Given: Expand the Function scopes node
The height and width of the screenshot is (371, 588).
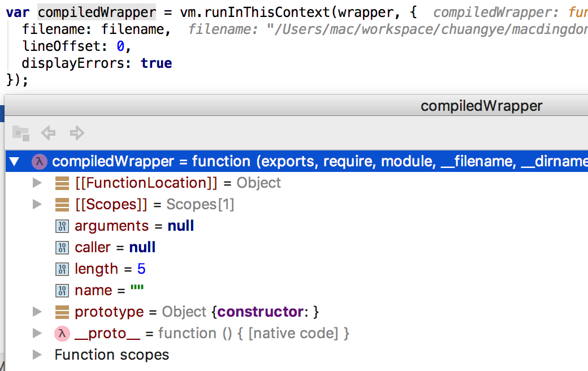Looking at the screenshot, I should coord(37,355).
